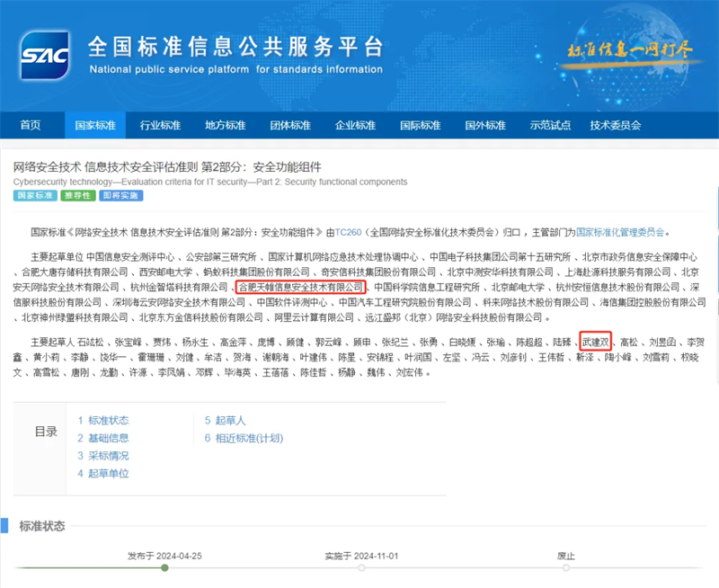Select the 团体标准 navigation item

point(289,126)
